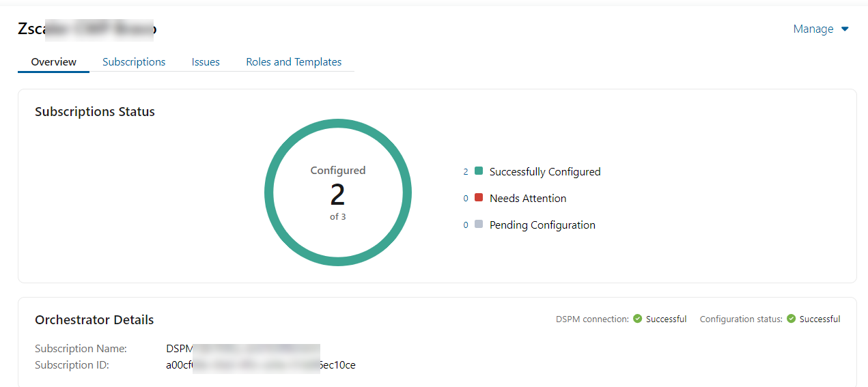Select the Successfully Configured legend label
The image size is (868, 387).
[x=545, y=172]
